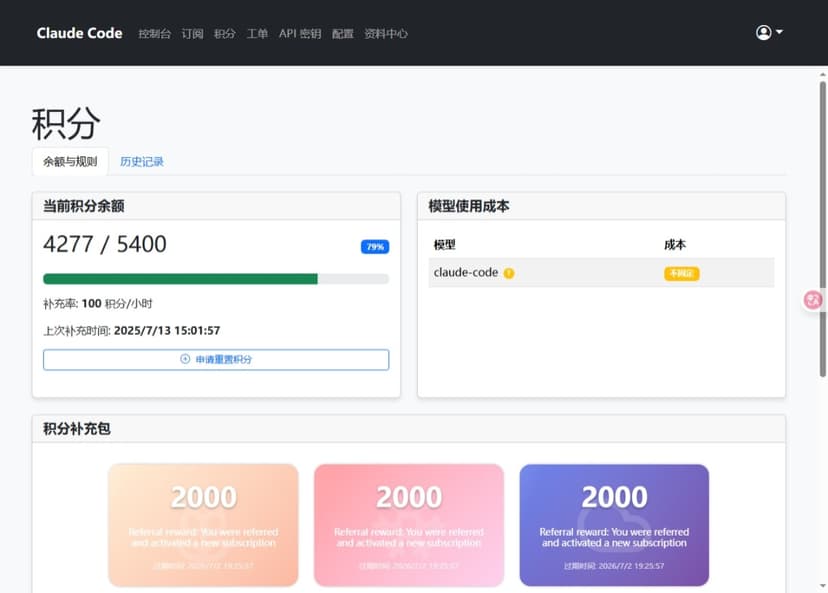Switch to the 历史记录 tab
The width and height of the screenshot is (828, 593).
pyautogui.click(x=141, y=161)
